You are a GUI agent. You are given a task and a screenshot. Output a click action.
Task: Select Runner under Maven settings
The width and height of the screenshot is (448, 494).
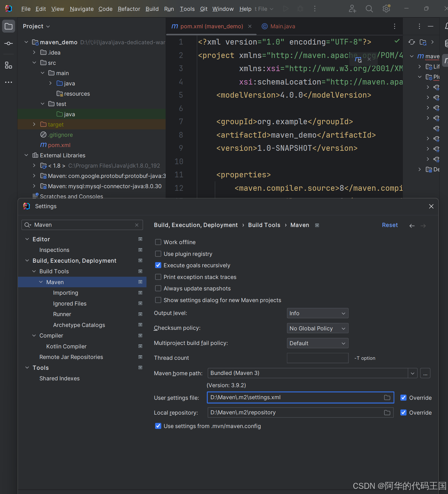coord(62,314)
